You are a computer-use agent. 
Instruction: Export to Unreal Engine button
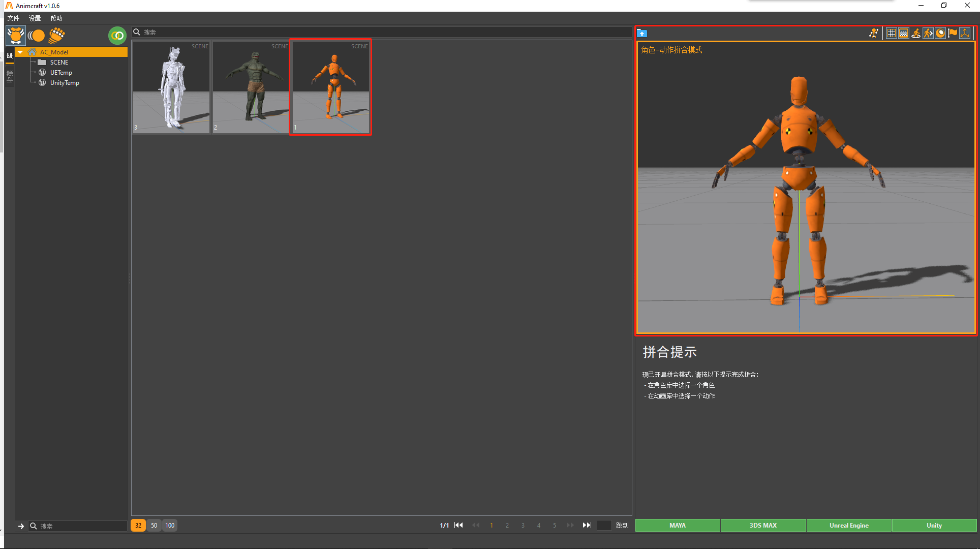pyautogui.click(x=849, y=526)
